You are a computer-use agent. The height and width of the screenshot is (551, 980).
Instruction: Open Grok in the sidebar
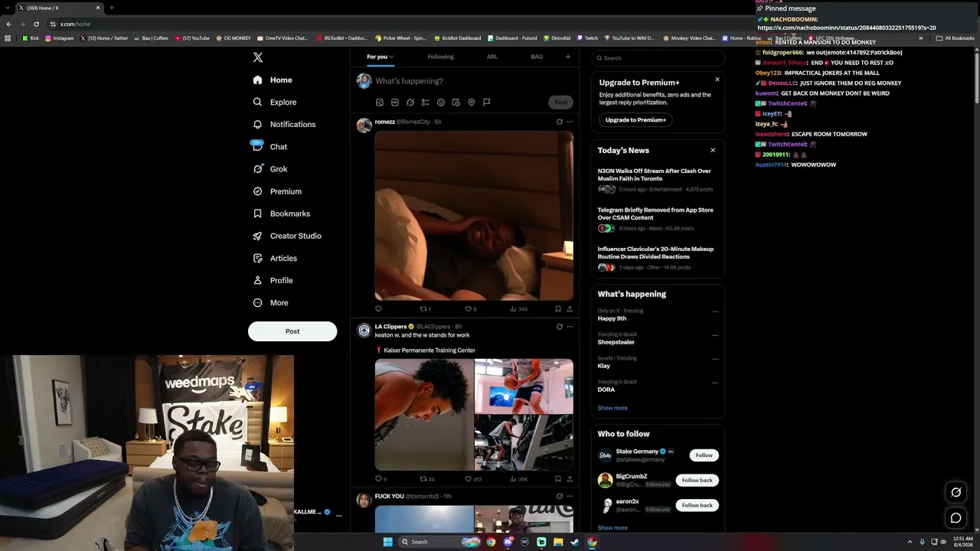pos(269,169)
